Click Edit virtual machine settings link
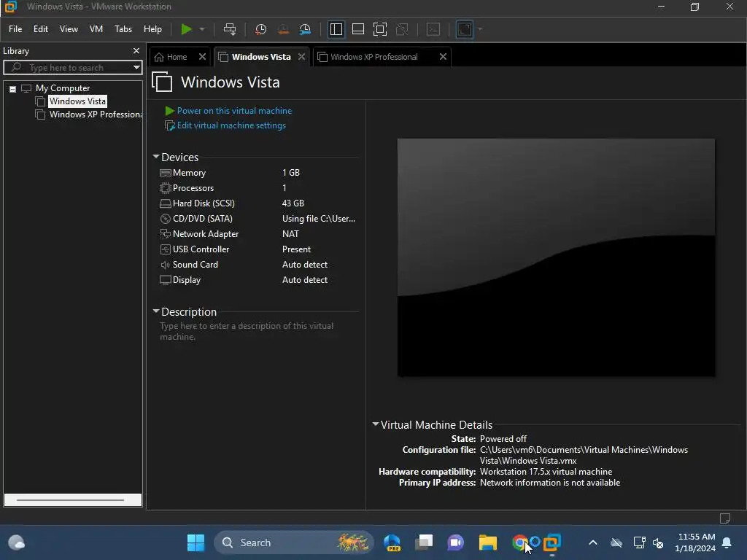The image size is (747, 560). tap(231, 125)
